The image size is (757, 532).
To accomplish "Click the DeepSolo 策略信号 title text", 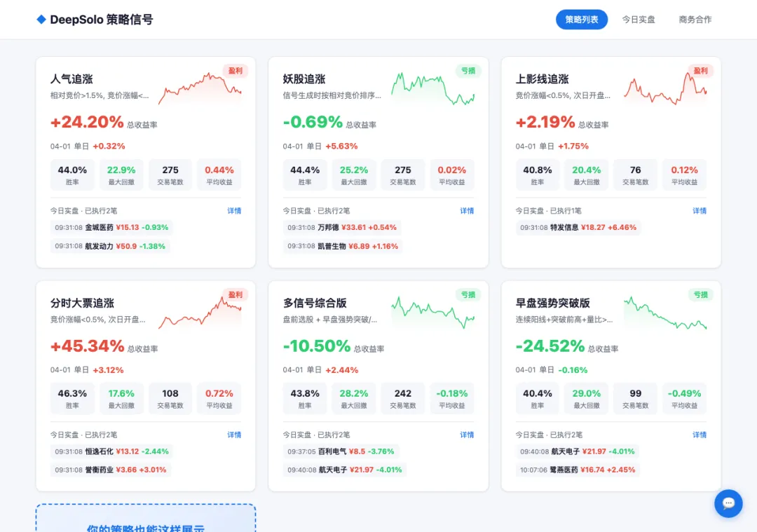I will (102, 20).
